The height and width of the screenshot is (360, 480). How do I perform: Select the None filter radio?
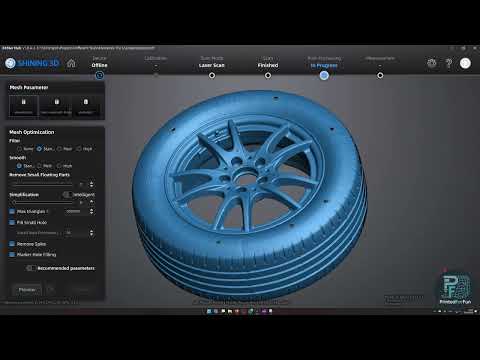click(19, 149)
